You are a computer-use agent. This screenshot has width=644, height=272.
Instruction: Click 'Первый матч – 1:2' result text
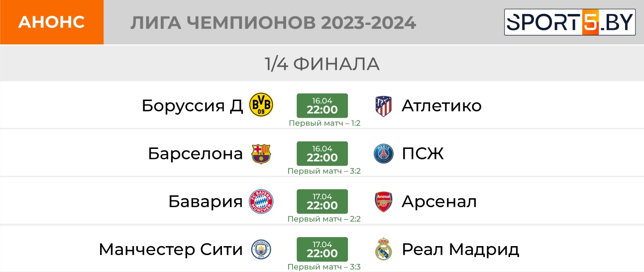(x=324, y=123)
